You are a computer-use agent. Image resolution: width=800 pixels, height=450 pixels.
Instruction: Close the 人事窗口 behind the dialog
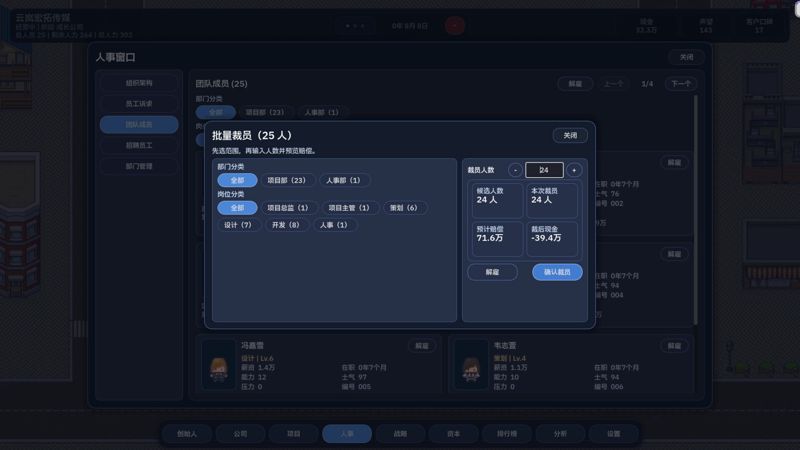[686, 57]
